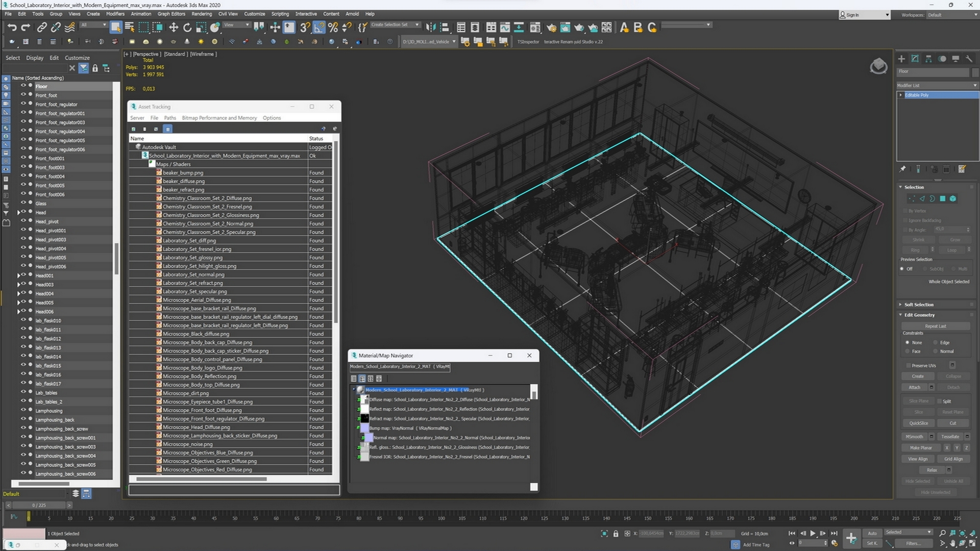Open the Utilities wrench tab
Screen dimensions: 980x551
[969, 59]
